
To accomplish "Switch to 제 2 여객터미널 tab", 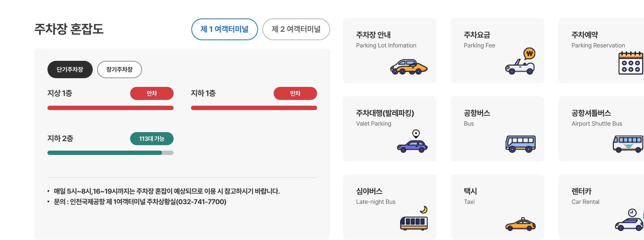I will pyautogui.click(x=296, y=29).
